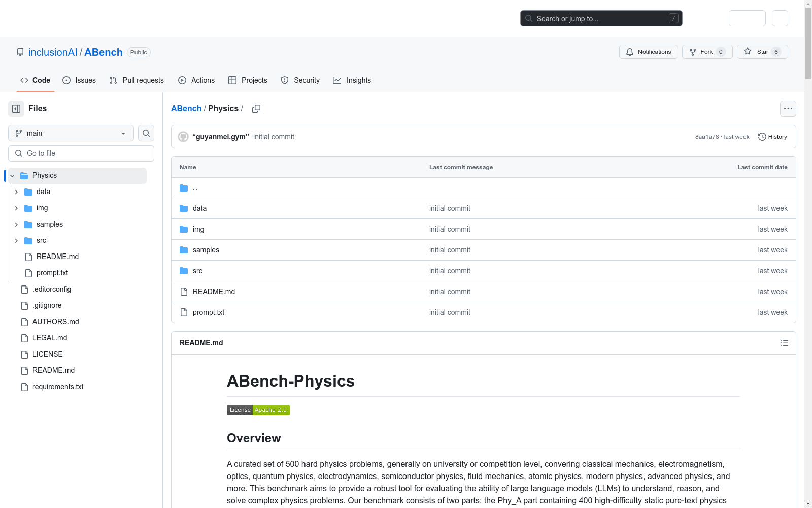Go to ABench root in breadcrumb
This screenshot has width=812, height=508.
point(186,109)
